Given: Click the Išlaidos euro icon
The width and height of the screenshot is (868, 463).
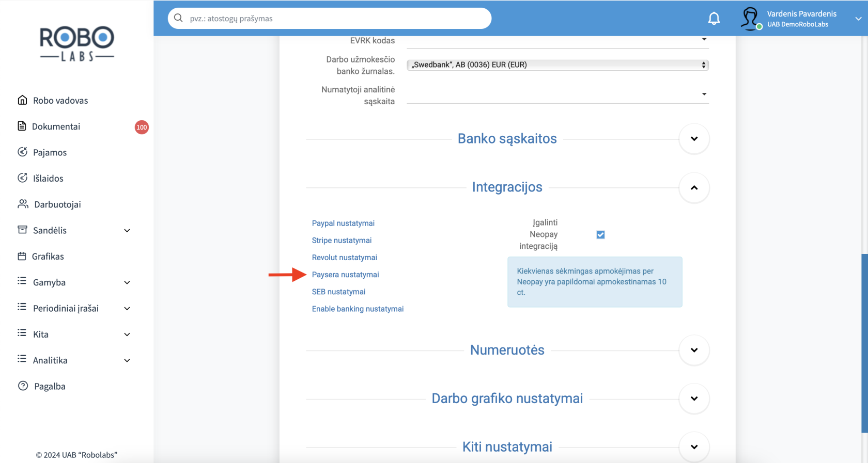Looking at the screenshot, I should click(x=22, y=178).
